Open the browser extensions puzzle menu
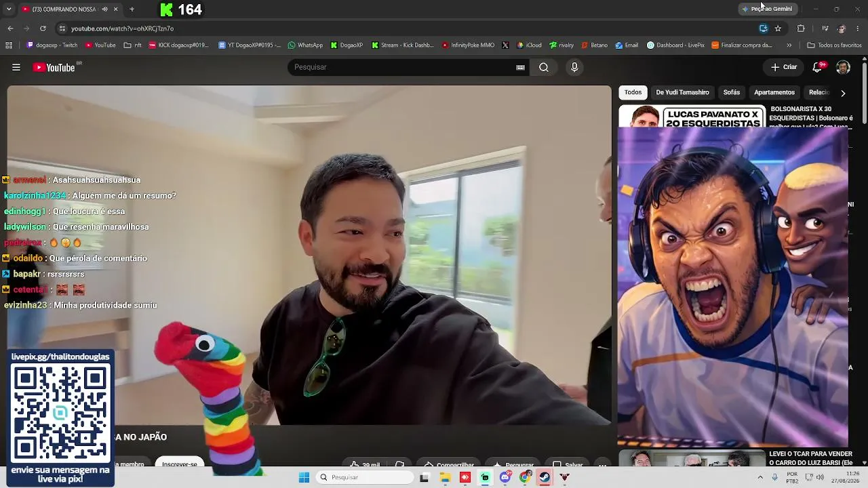868x488 pixels. click(x=801, y=28)
